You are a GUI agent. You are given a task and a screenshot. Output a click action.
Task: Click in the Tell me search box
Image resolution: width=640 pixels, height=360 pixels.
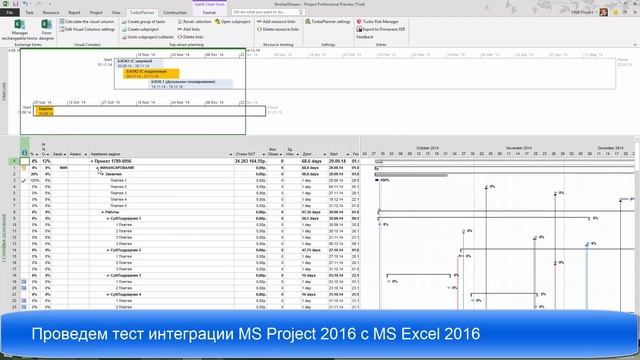pyautogui.click(x=268, y=12)
